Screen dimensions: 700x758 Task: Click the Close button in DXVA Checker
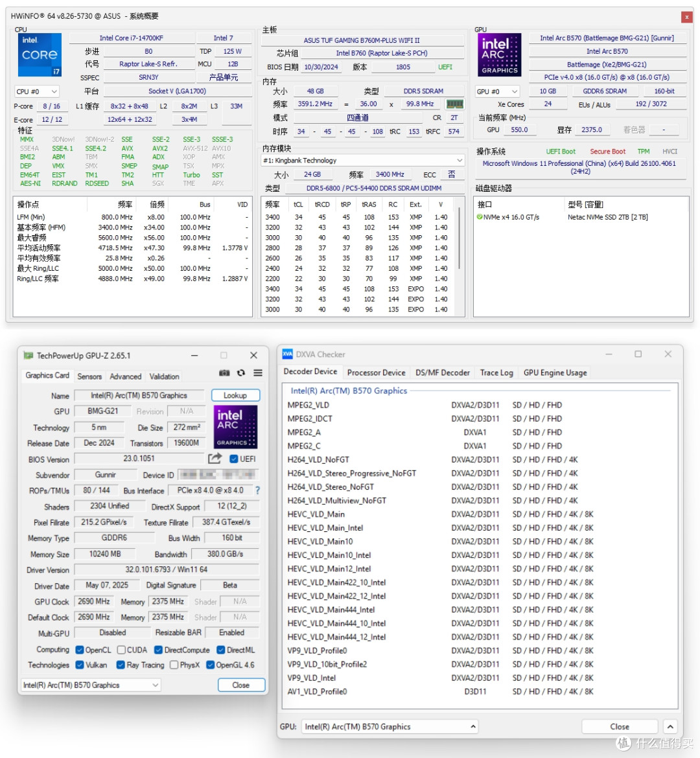point(619,726)
